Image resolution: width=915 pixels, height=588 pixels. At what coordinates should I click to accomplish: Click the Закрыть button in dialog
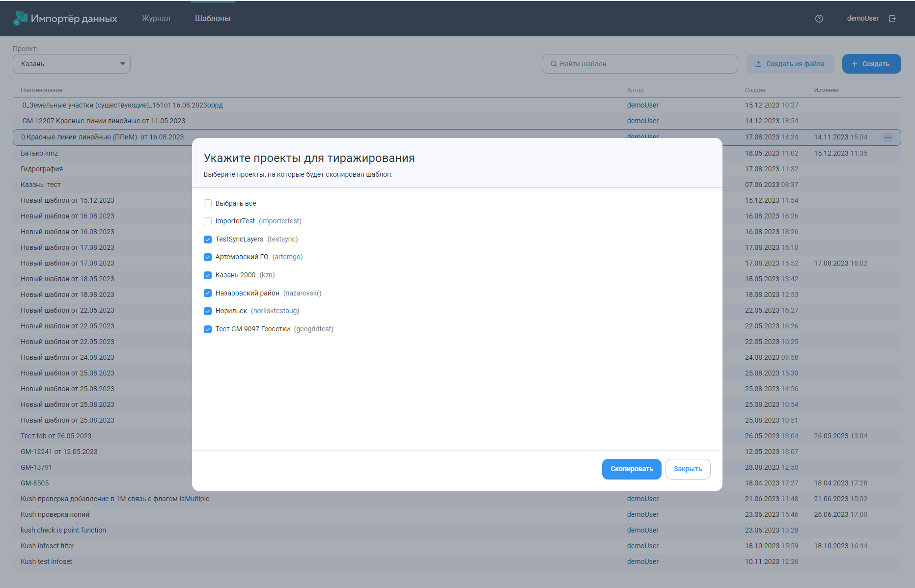click(688, 469)
